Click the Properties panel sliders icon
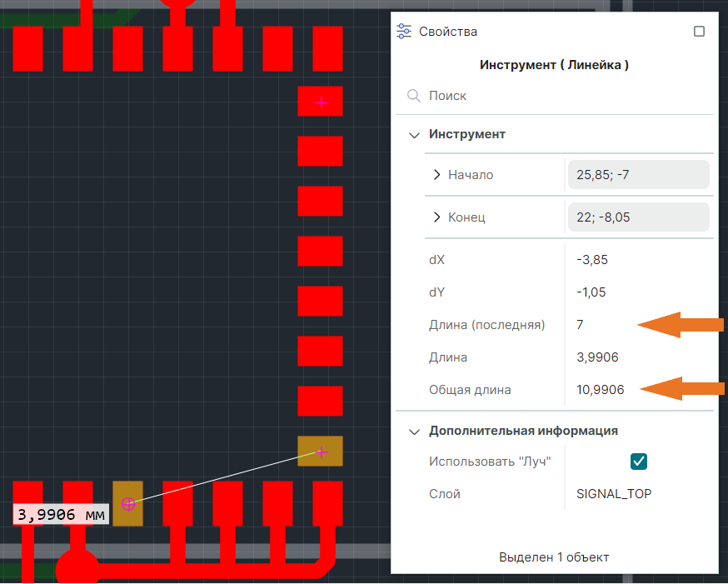728x584 pixels. 403,31
